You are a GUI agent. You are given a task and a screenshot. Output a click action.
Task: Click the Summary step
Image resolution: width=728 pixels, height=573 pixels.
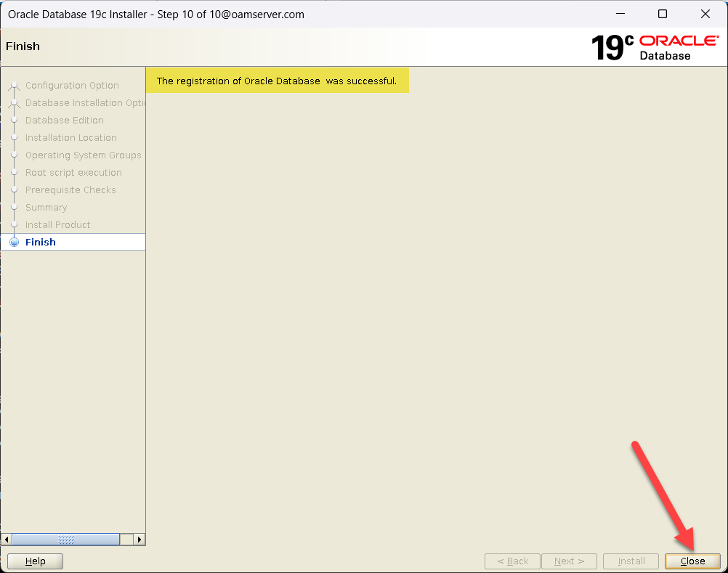coord(46,208)
